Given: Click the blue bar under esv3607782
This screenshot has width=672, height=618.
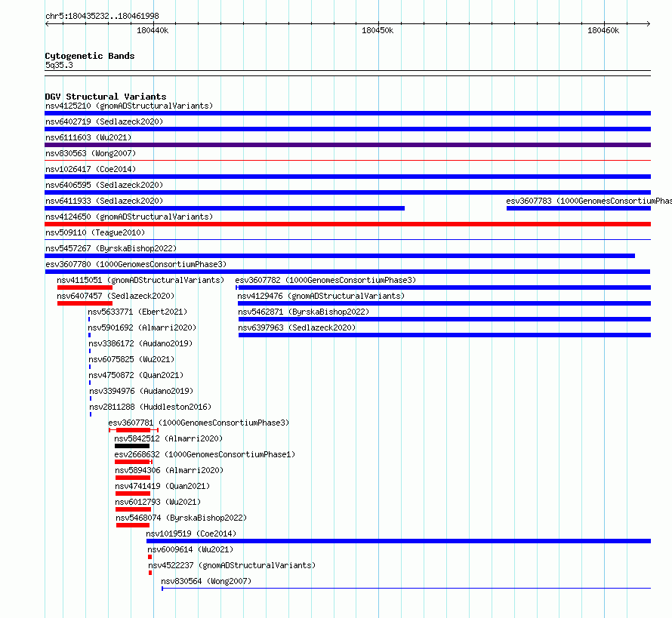Looking at the screenshot, I should pyautogui.click(x=443, y=287).
